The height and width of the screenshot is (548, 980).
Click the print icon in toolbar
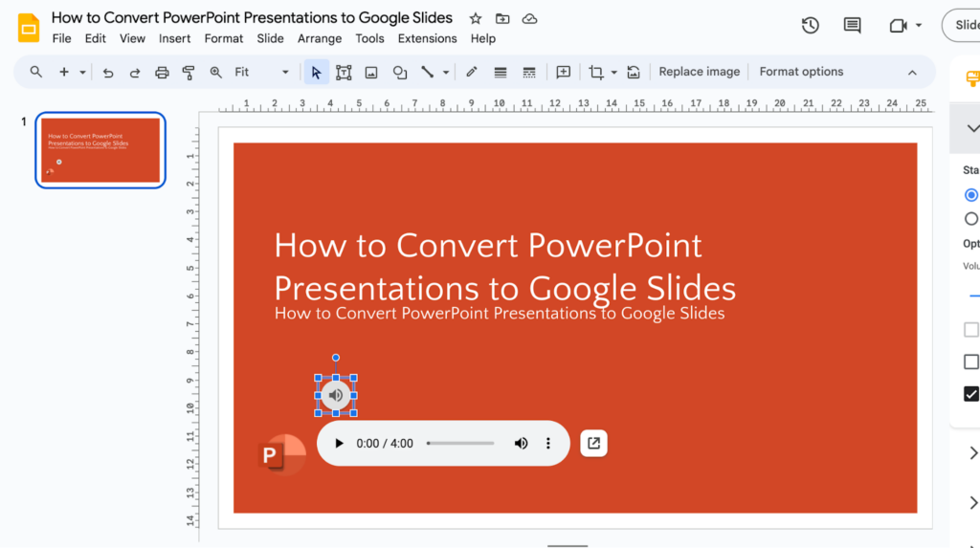click(162, 72)
